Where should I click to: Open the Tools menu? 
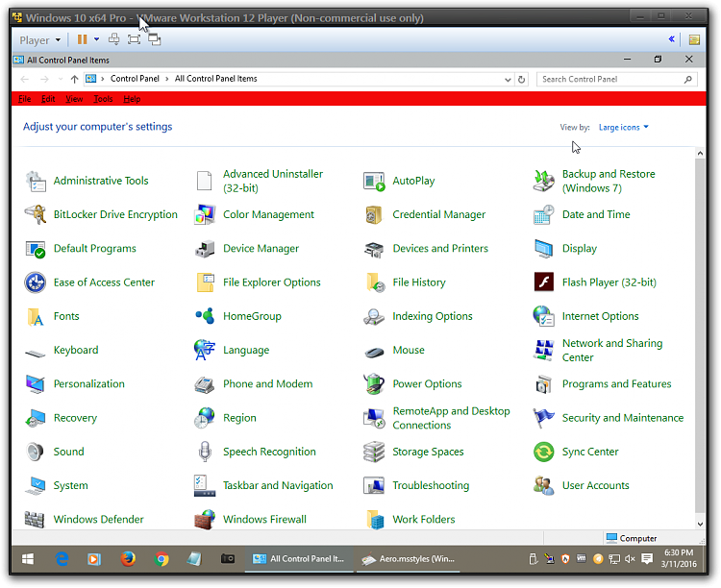coord(103,99)
